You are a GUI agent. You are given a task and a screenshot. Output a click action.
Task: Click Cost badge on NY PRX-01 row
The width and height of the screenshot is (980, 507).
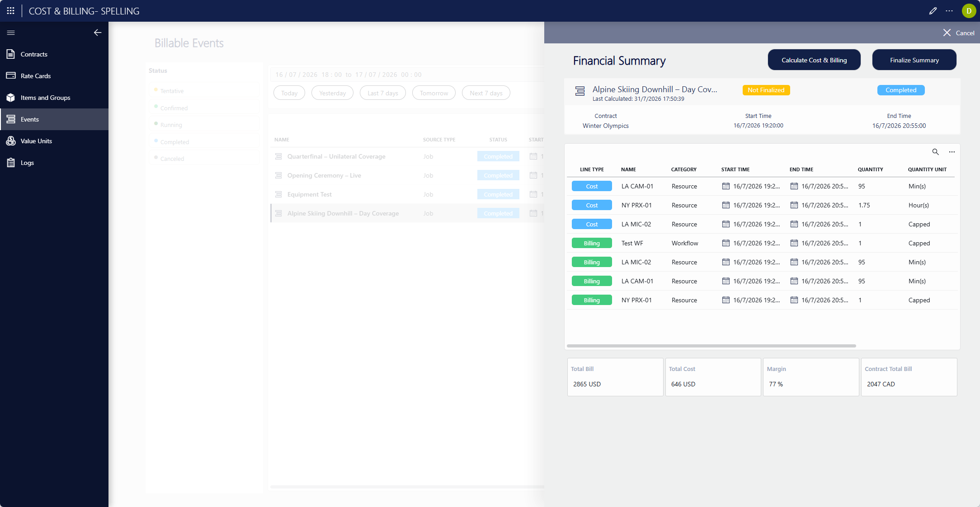[592, 205]
